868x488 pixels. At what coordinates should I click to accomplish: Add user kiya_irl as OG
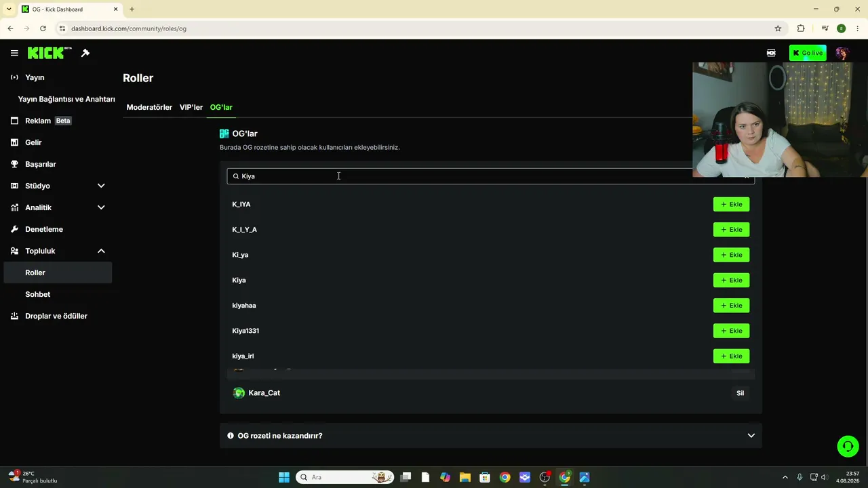pyautogui.click(x=731, y=356)
